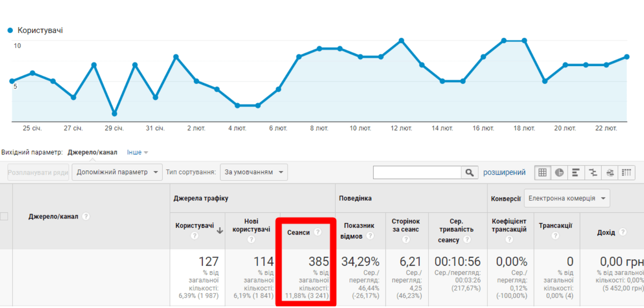Open help icon under Коефіцієнт трансакцій
Screen dimensions: 644x308
509,239
